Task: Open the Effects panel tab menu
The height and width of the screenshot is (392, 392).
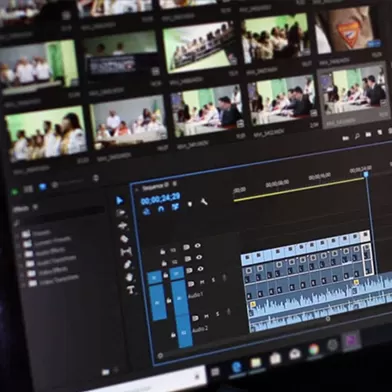Action: (x=35, y=207)
